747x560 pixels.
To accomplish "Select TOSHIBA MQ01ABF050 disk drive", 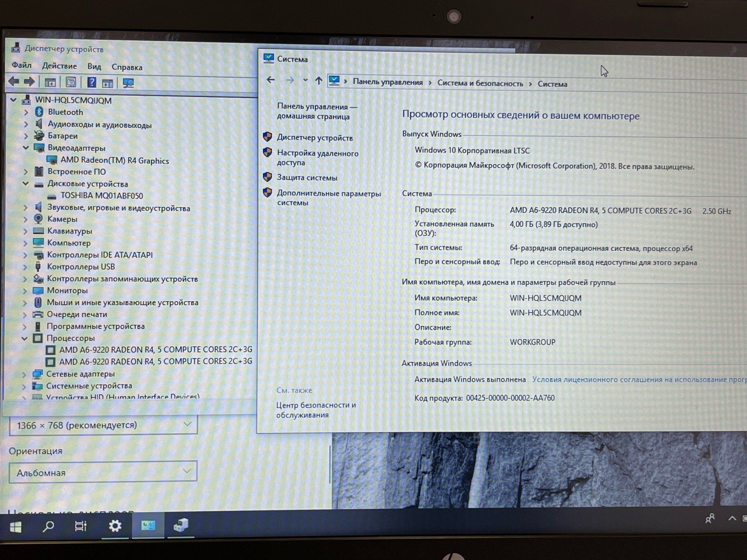I will [102, 196].
